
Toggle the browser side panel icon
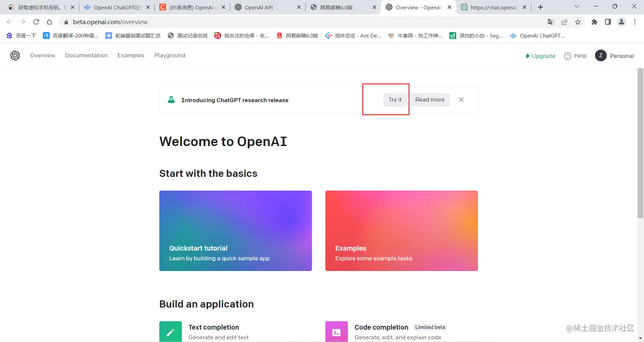[608, 22]
